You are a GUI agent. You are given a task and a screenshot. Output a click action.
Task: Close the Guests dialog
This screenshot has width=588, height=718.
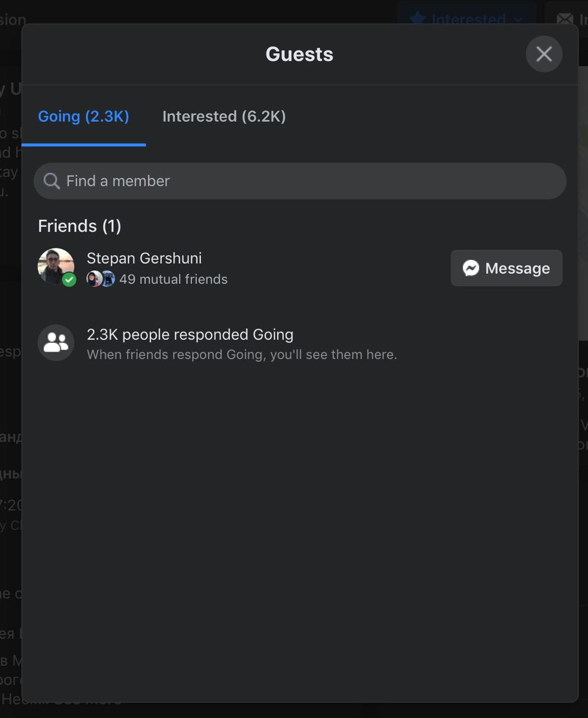(x=544, y=54)
